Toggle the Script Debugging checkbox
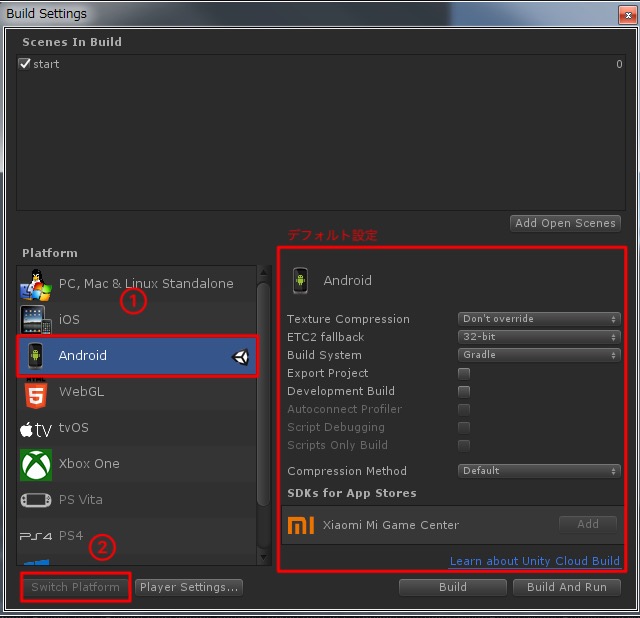Image resolution: width=640 pixels, height=618 pixels. [x=464, y=427]
